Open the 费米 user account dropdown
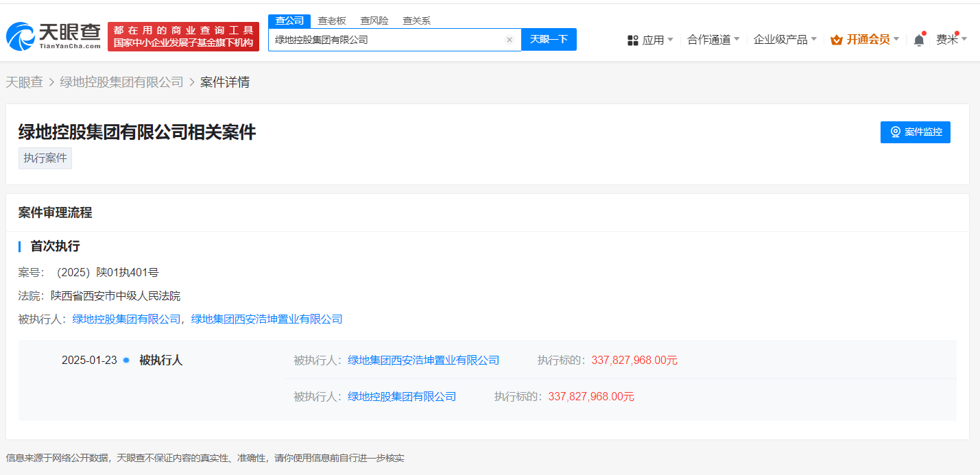Screen dimensions: 980x475 click(x=952, y=40)
